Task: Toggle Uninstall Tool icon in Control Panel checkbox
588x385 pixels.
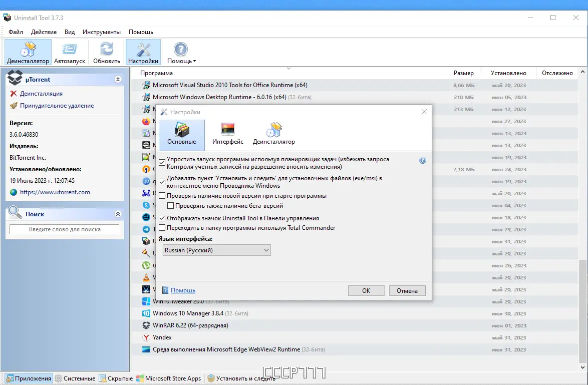Action: click(162, 218)
